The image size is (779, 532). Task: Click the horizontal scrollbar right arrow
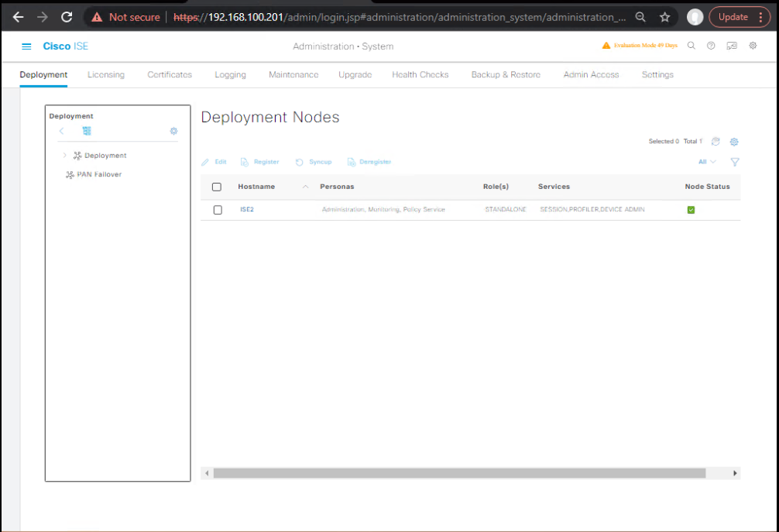pos(735,473)
